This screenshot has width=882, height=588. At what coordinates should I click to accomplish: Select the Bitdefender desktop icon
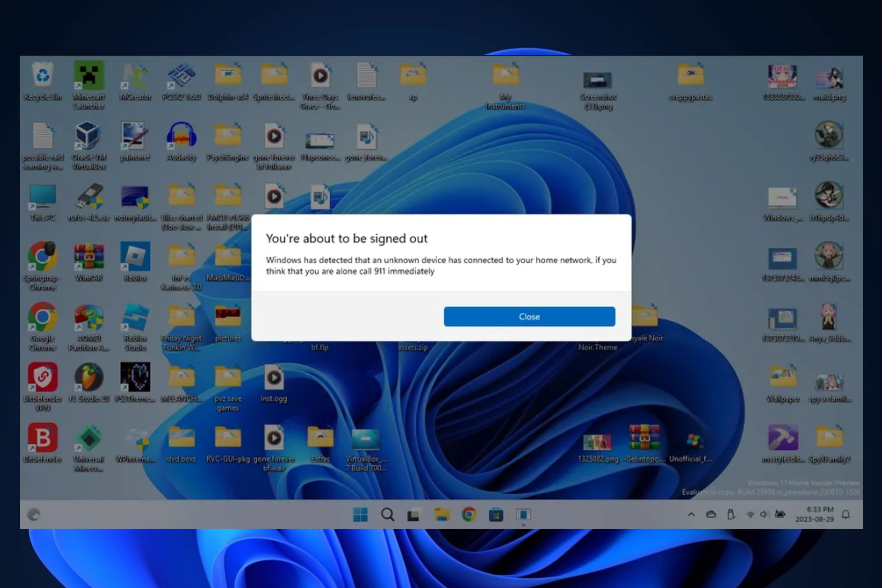[43, 443]
